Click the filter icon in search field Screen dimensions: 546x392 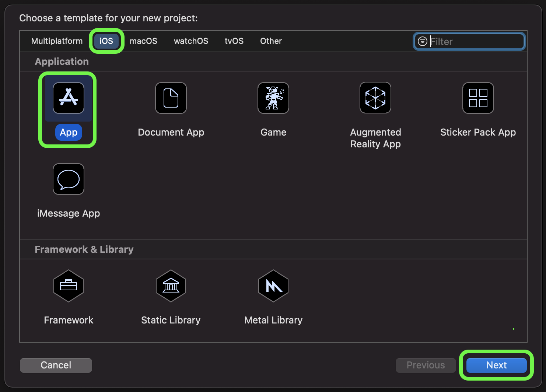[423, 41]
